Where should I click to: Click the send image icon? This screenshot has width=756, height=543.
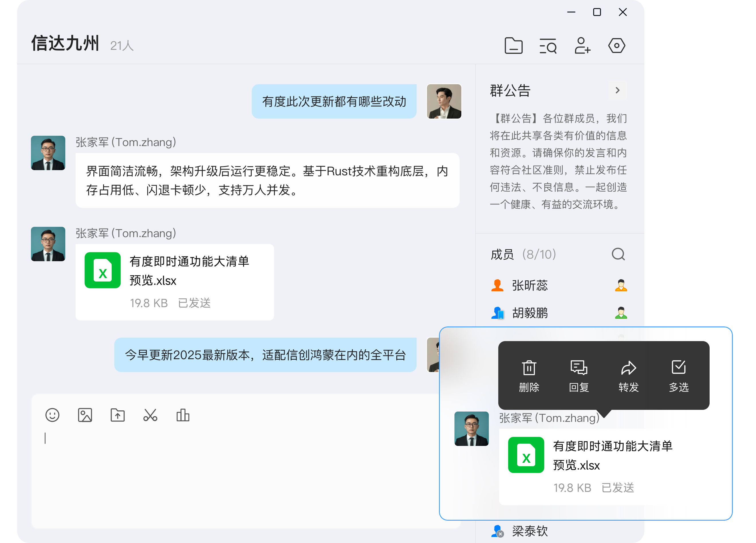tap(85, 415)
